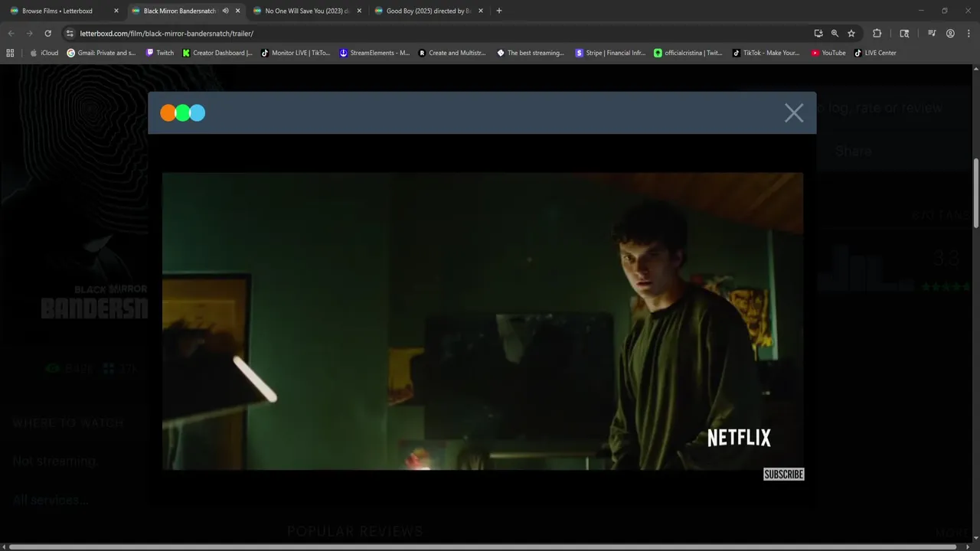This screenshot has height=551, width=980.
Task: Open the Gmail bookmark
Action: click(102, 53)
